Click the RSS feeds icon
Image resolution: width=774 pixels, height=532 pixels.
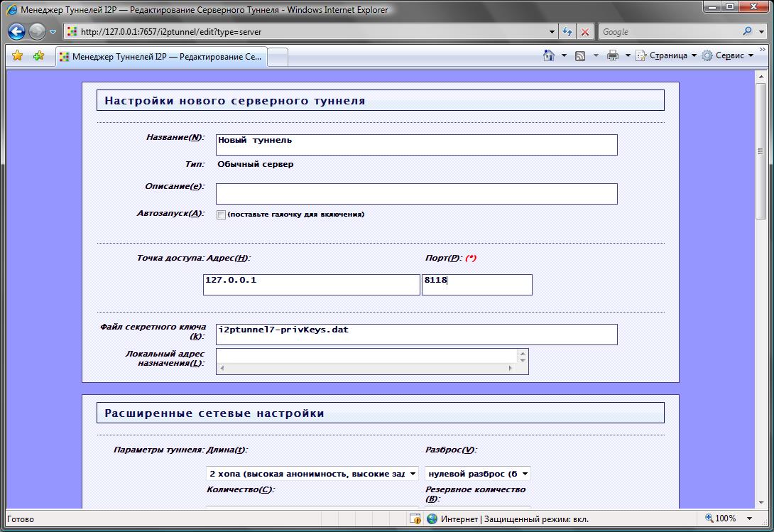(580, 55)
